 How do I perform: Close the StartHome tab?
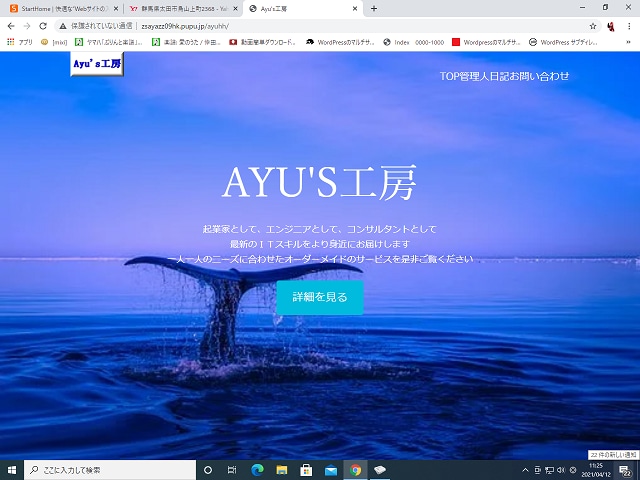click(116, 9)
